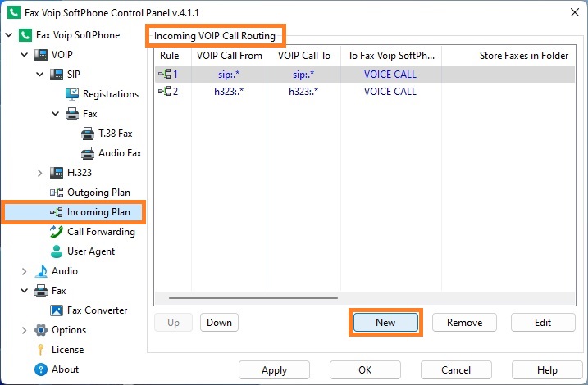This screenshot has height=385, width=588.
Task: Select the h323:.* cell in VOIP Call From
Action: [x=229, y=92]
